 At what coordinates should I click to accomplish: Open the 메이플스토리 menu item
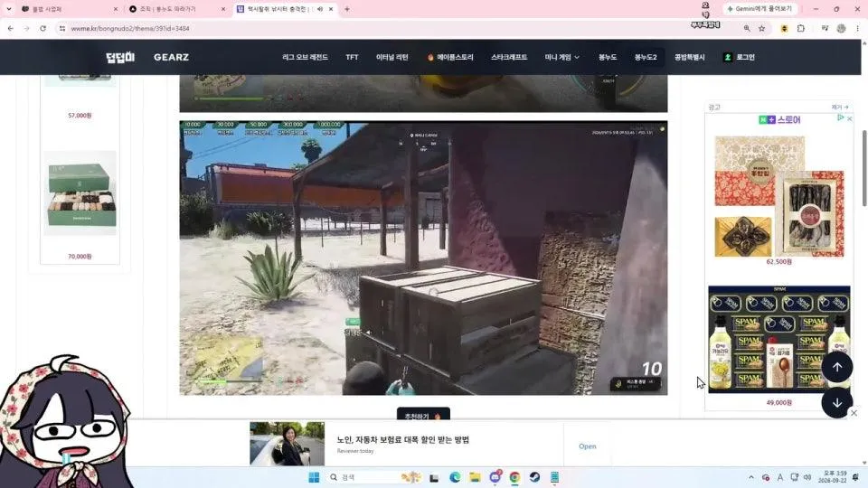click(x=450, y=57)
